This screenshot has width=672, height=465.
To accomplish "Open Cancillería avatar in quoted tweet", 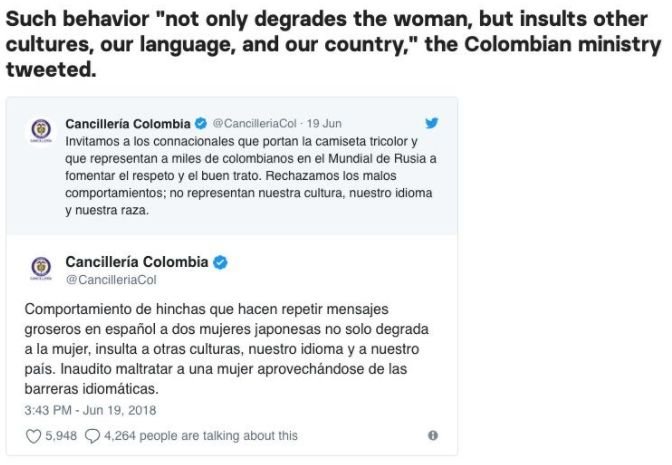I will [x=41, y=129].
